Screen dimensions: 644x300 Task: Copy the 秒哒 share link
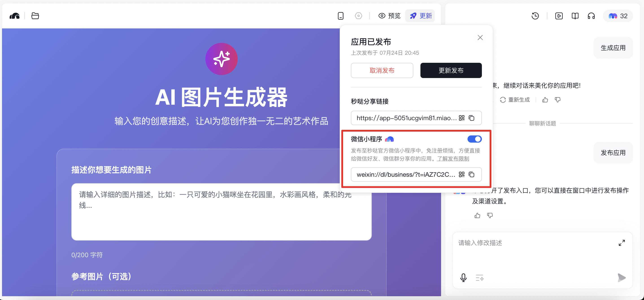[472, 118]
